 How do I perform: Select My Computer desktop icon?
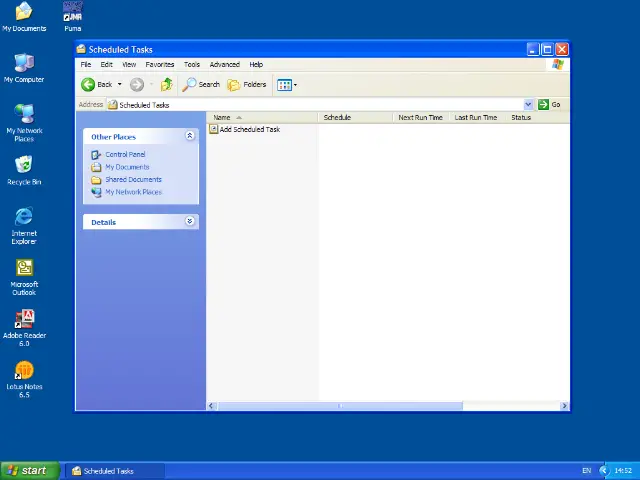24,68
